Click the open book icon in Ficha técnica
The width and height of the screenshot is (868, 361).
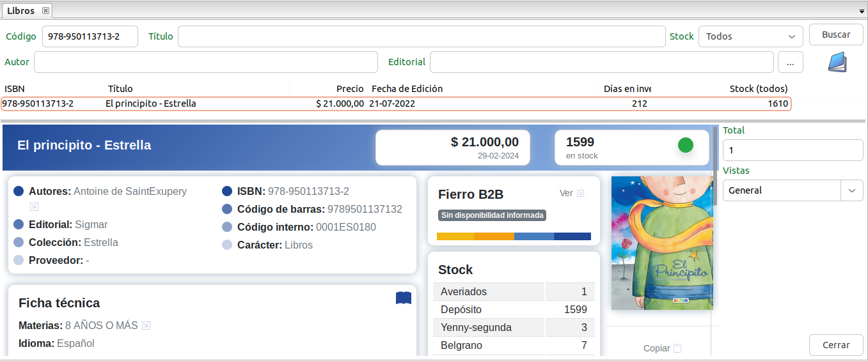(x=404, y=298)
